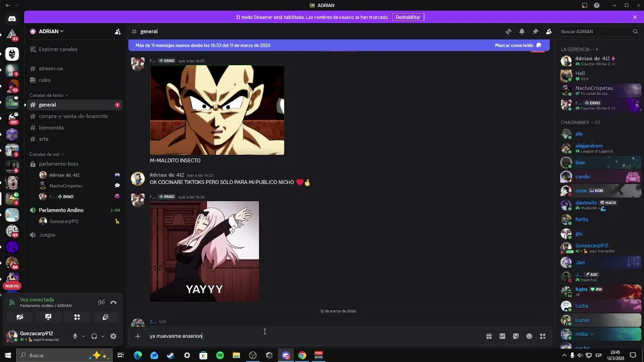Click the plus attach-file icon
The width and height of the screenshot is (644, 362).
(x=138, y=336)
